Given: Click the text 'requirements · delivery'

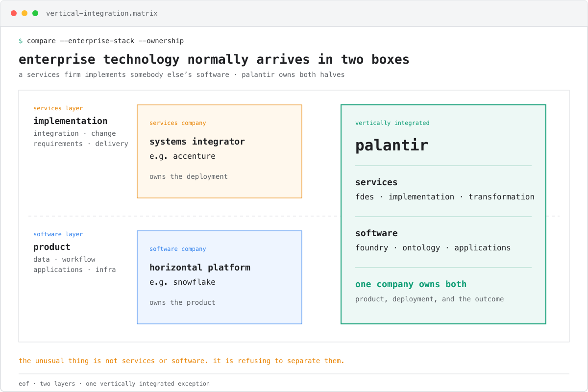Looking at the screenshot, I should (81, 144).
